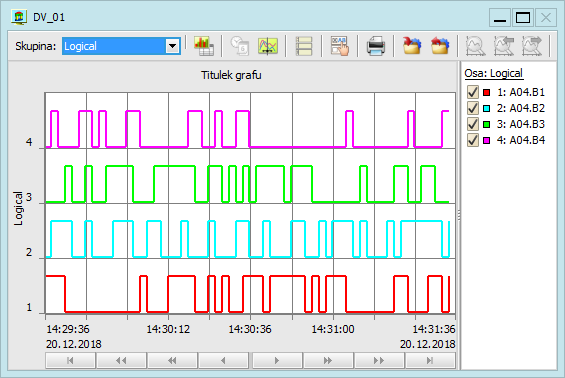Toggle the graph cursor icon
This screenshot has width=565, height=378.
pos(268,46)
